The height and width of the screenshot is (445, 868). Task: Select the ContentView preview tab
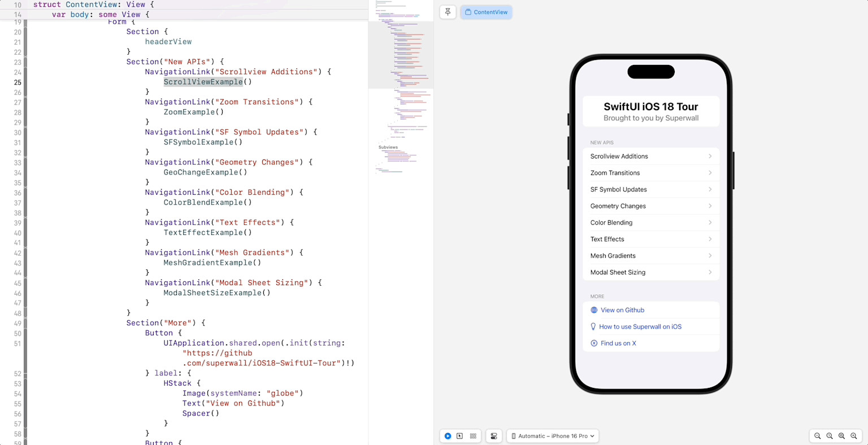tap(486, 12)
